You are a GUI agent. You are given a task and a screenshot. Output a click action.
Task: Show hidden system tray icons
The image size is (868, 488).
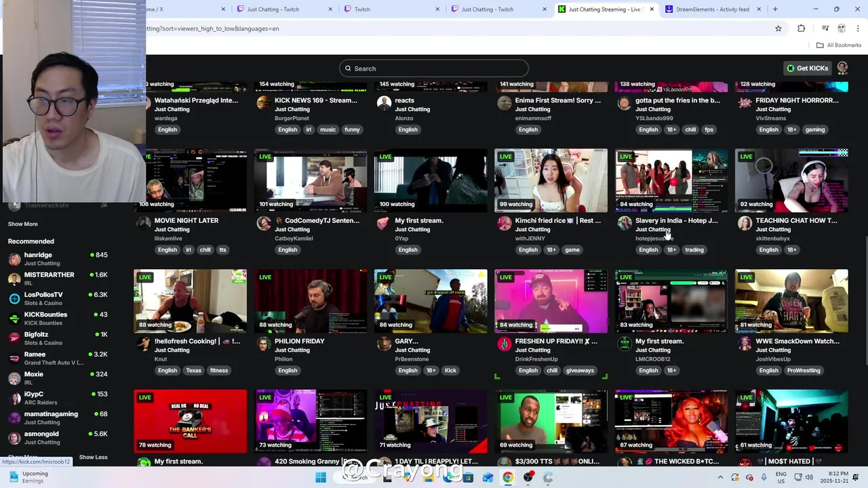pos(720,477)
